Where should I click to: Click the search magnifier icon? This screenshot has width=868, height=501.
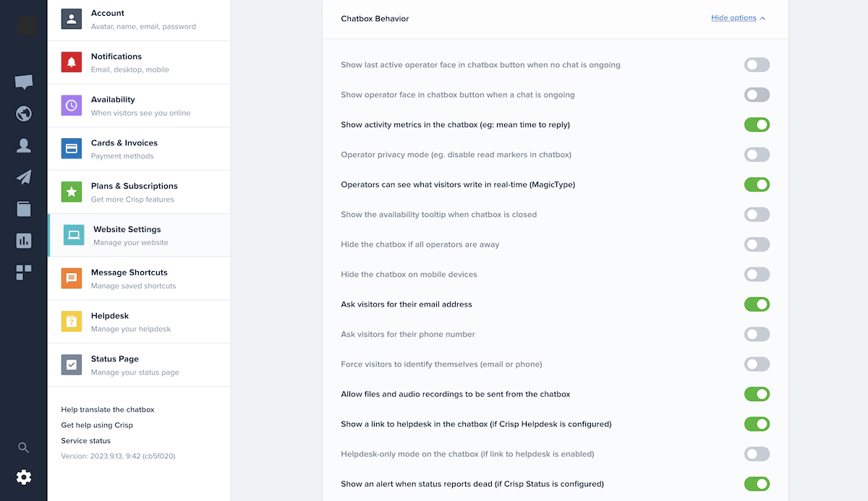(x=24, y=448)
